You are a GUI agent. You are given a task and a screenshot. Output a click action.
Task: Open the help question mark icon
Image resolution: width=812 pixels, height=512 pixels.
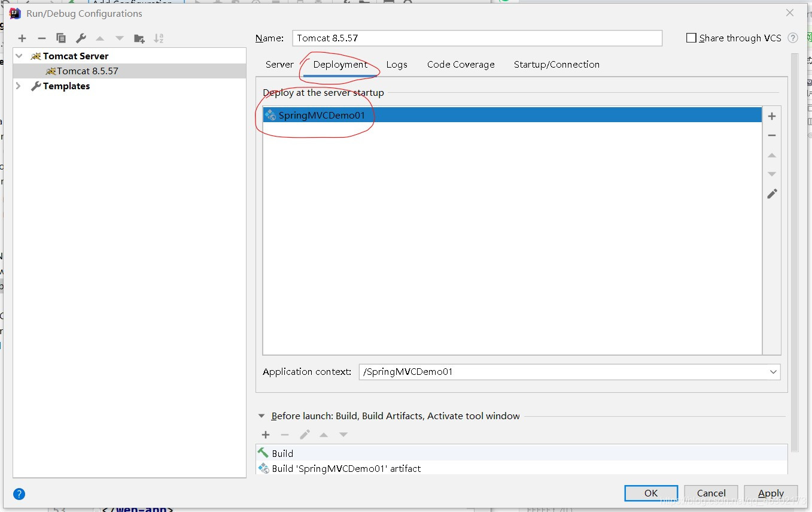pos(19,494)
